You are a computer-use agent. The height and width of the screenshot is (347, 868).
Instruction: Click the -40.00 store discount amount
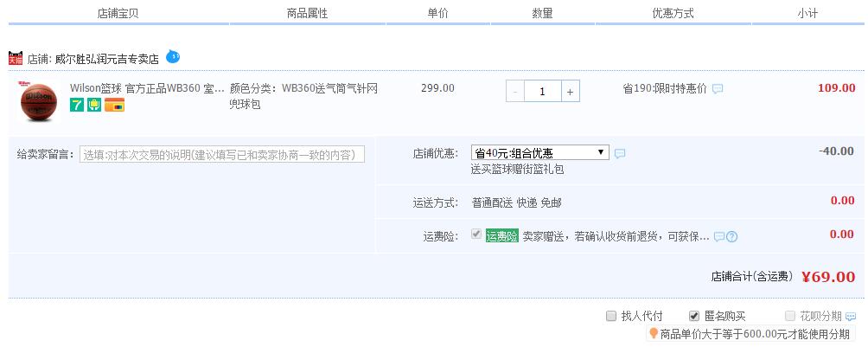836,151
